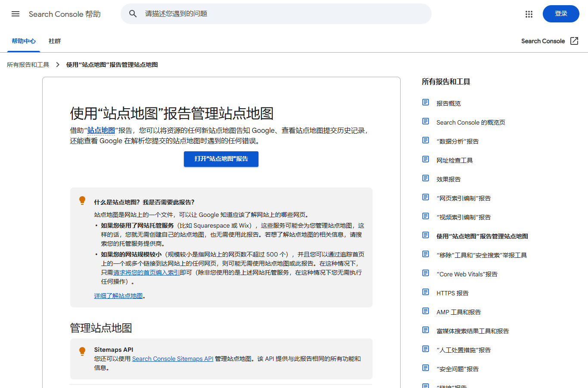Click the external link icon beside Search Console
Image resolution: width=588 pixels, height=388 pixels.
[574, 41]
